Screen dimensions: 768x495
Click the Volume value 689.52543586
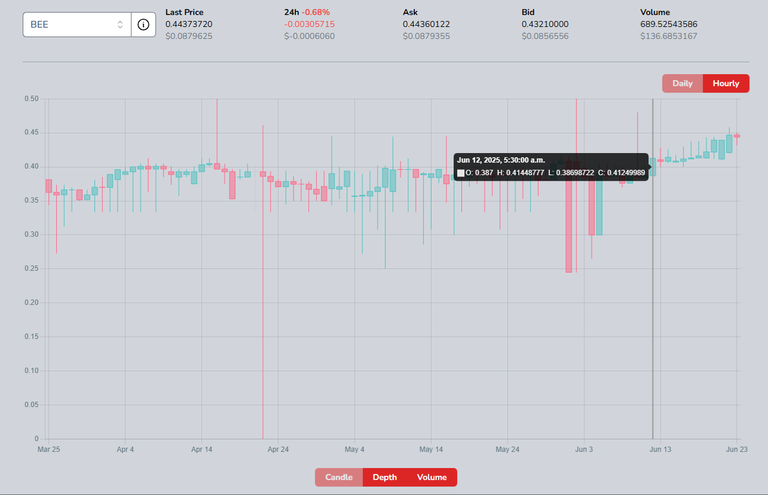(669, 24)
